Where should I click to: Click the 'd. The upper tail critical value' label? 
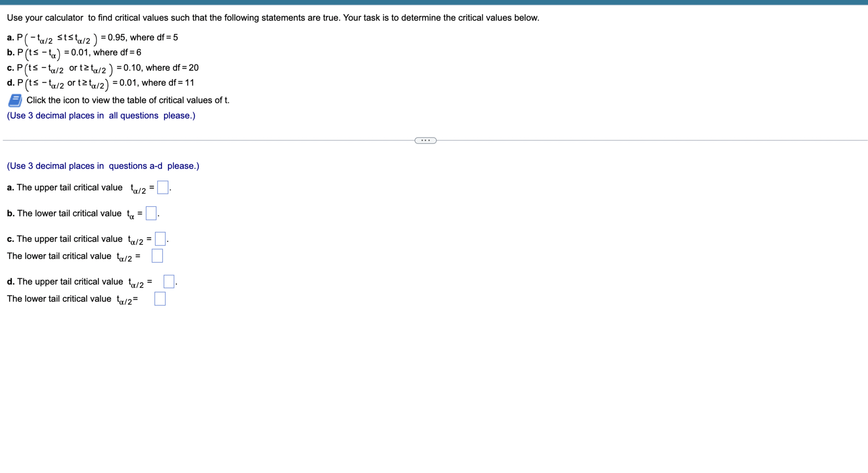point(65,282)
